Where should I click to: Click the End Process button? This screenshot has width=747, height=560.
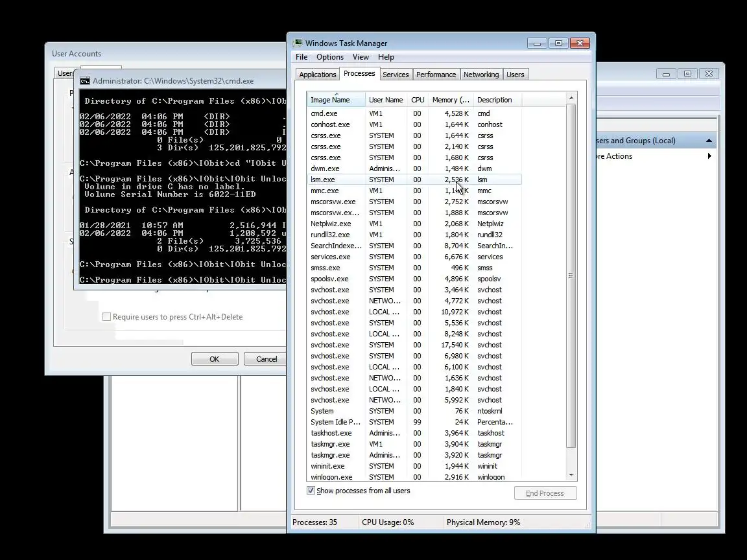pos(545,493)
